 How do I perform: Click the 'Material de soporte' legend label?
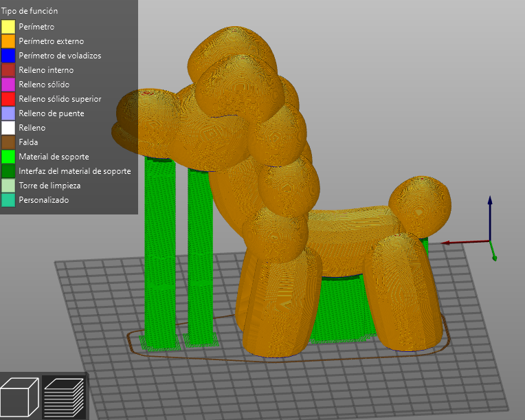54,157
